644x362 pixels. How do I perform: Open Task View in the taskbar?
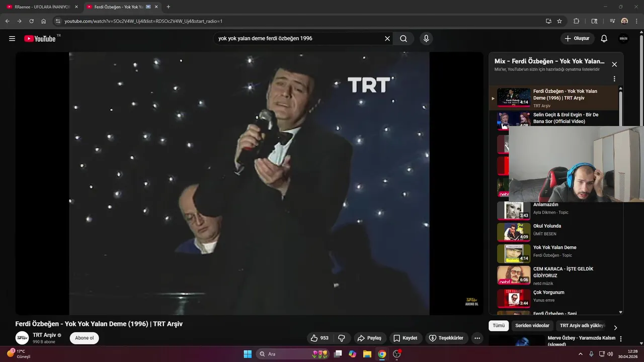[x=338, y=354]
